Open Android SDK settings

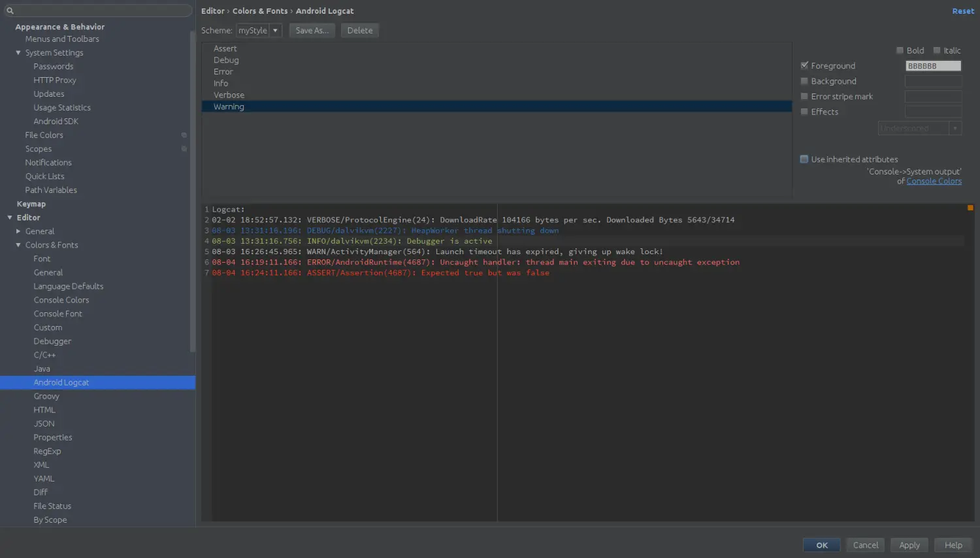(x=56, y=122)
